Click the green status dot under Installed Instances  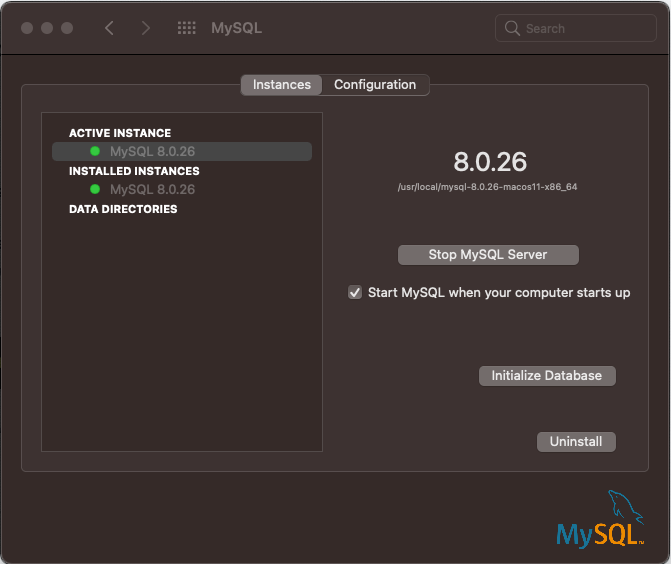95,189
